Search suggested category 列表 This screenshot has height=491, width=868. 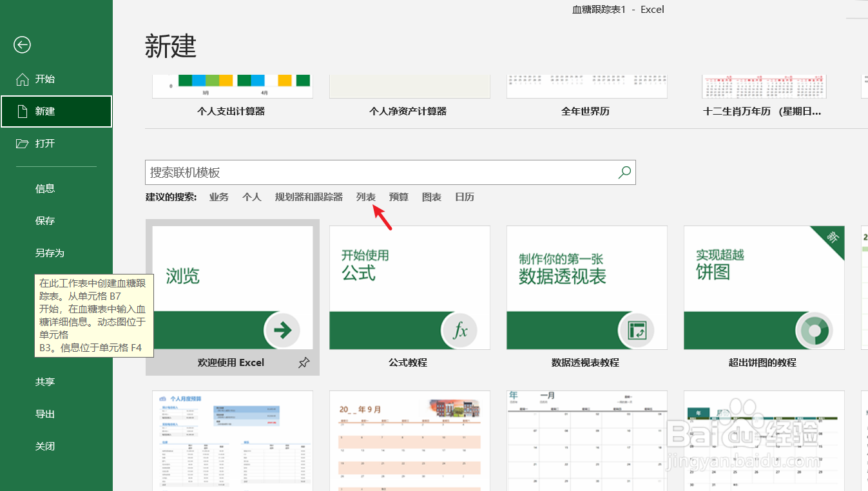366,197
